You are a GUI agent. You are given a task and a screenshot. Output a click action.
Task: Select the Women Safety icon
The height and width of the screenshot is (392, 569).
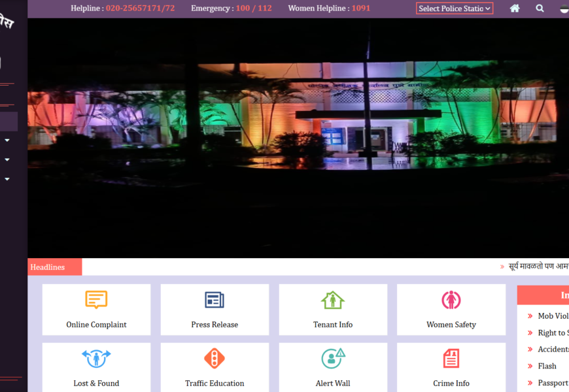click(451, 300)
